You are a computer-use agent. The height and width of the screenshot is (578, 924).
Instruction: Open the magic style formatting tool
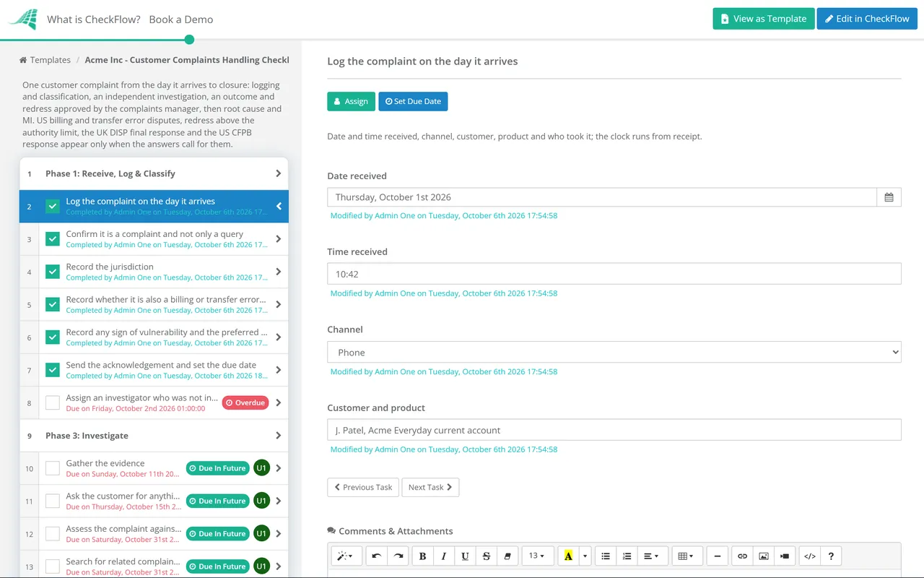click(x=346, y=556)
